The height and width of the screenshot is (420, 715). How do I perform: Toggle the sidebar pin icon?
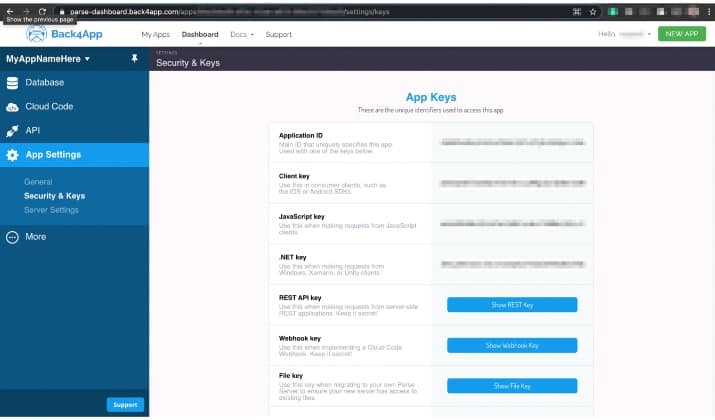(134, 58)
